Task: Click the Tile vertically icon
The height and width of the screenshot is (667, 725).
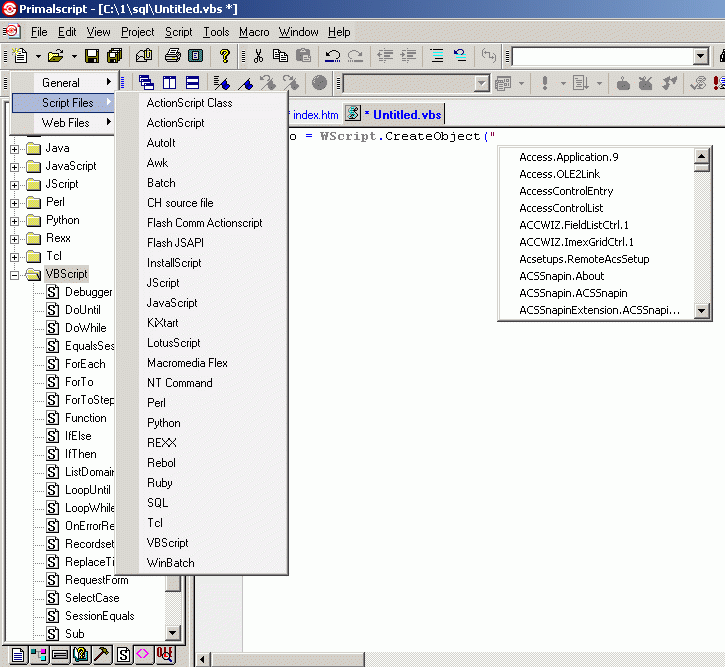Action: pos(169,83)
